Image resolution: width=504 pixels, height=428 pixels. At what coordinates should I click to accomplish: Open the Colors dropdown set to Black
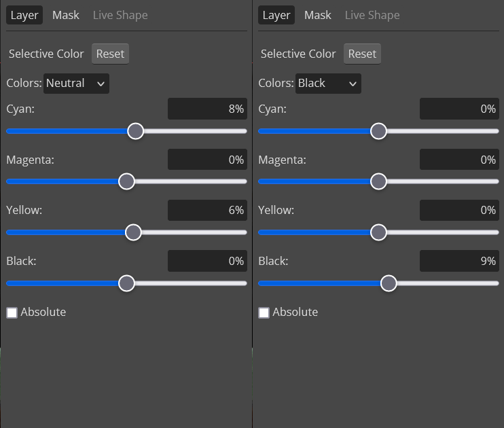point(328,84)
